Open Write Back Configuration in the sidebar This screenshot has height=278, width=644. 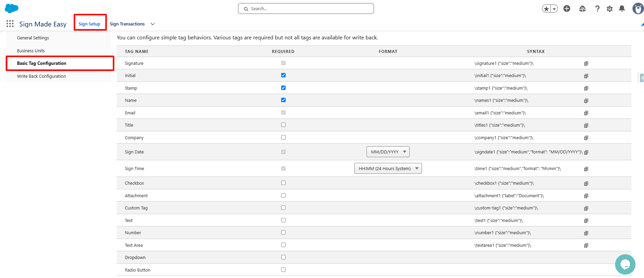click(x=41, y=76)
